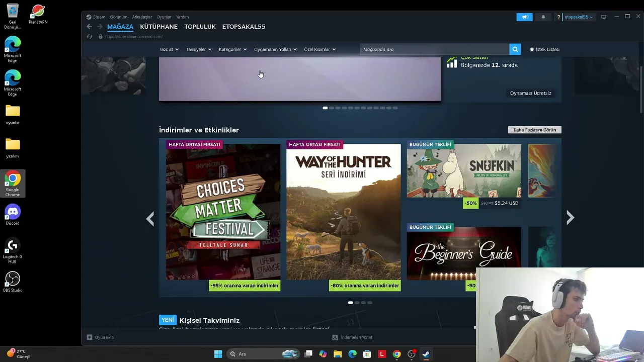Image resolution: width=644 pixels, height=362 pixels.
Task: Click the Mağazada ara search field
Action: (x=434, y=49)
